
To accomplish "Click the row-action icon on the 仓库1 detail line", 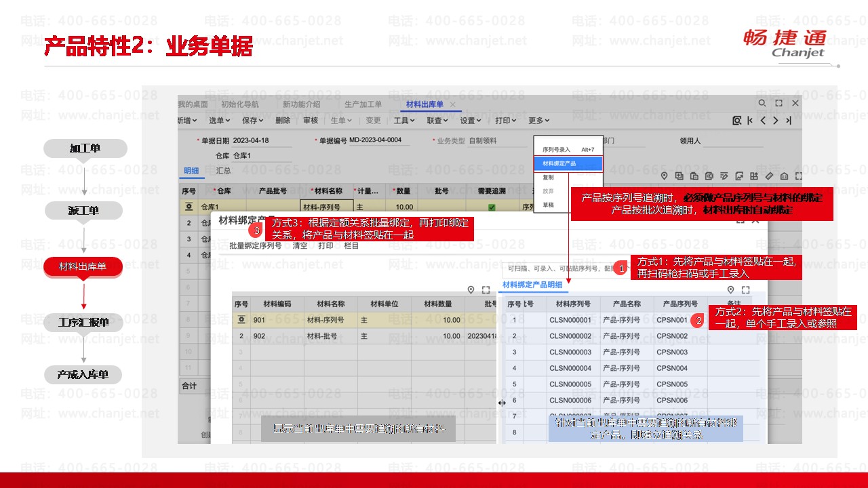I will (x=189, y=207).
